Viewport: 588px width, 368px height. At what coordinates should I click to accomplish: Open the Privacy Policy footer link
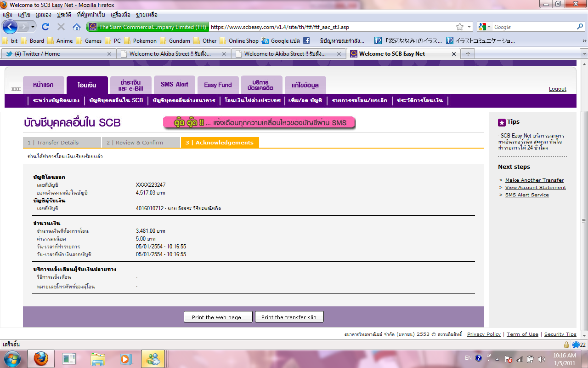pyautogui.click(x=484, y=334)
